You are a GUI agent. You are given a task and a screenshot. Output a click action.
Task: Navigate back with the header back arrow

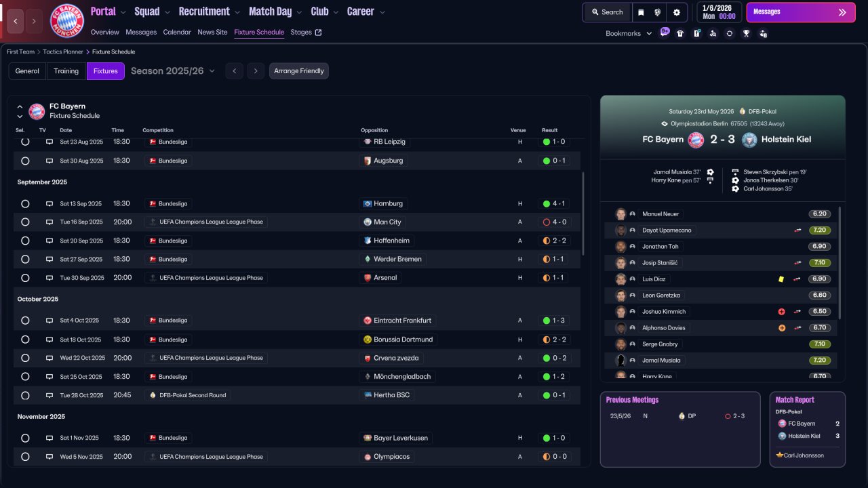click(x=16, y=21)
